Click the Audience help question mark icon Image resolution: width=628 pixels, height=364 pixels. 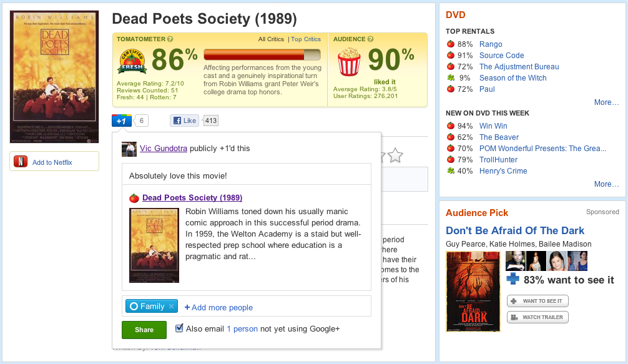[371, 39]
